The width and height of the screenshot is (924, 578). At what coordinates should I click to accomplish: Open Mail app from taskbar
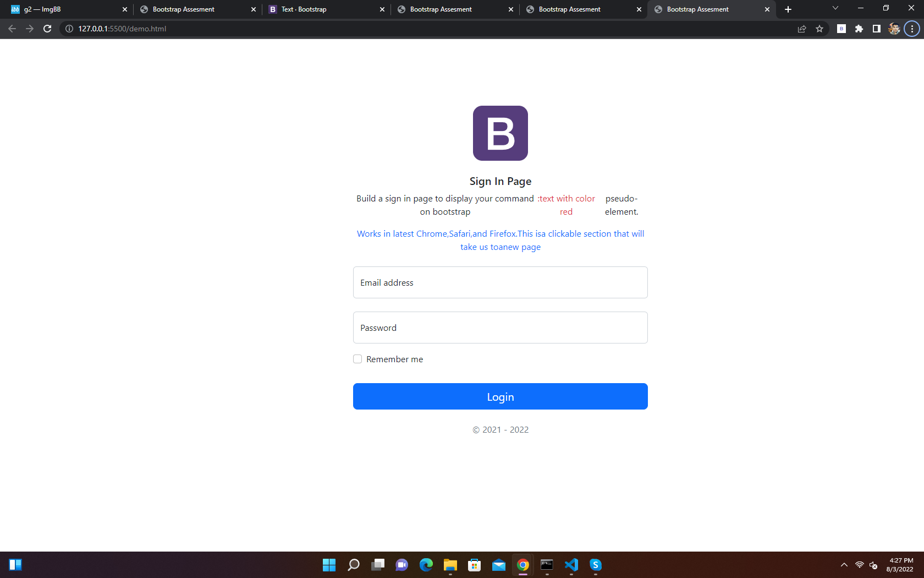point(499,565)
